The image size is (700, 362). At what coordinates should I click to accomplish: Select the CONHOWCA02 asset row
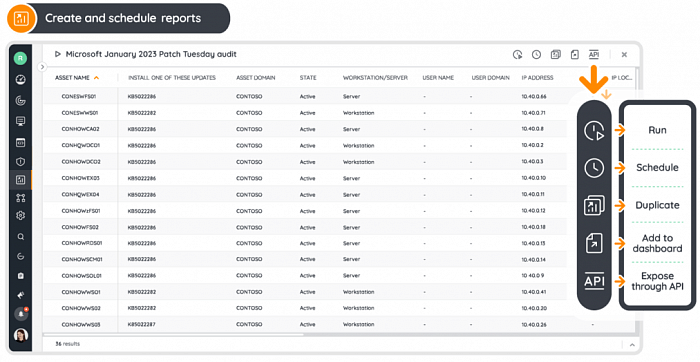tap(339, 129)
